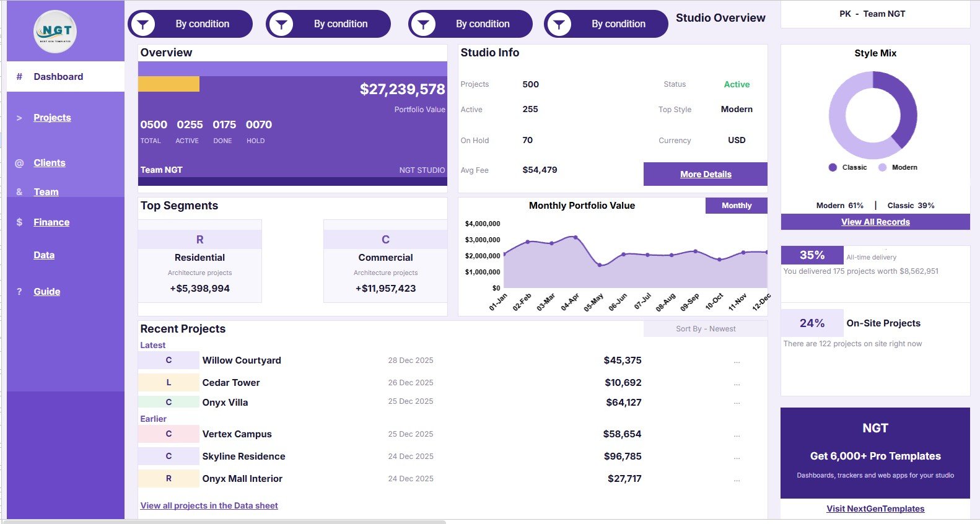The height and width of the screenshot is (524, 980).
Task: Click the 24% On-Site Projects badge
Action: point(812,323)
